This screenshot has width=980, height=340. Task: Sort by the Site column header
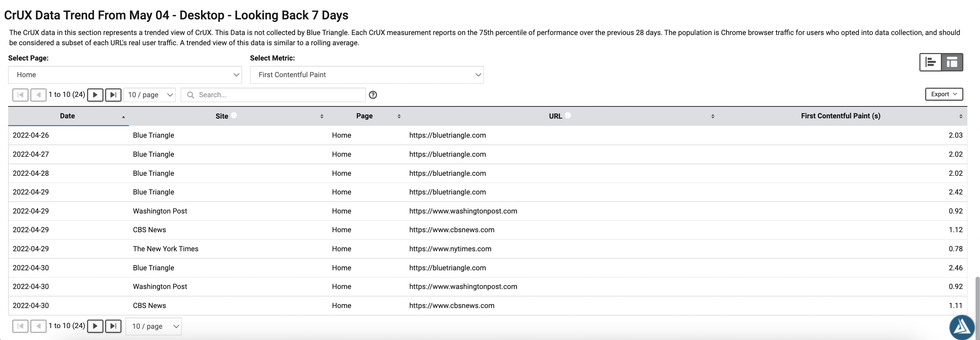[222, 116]
